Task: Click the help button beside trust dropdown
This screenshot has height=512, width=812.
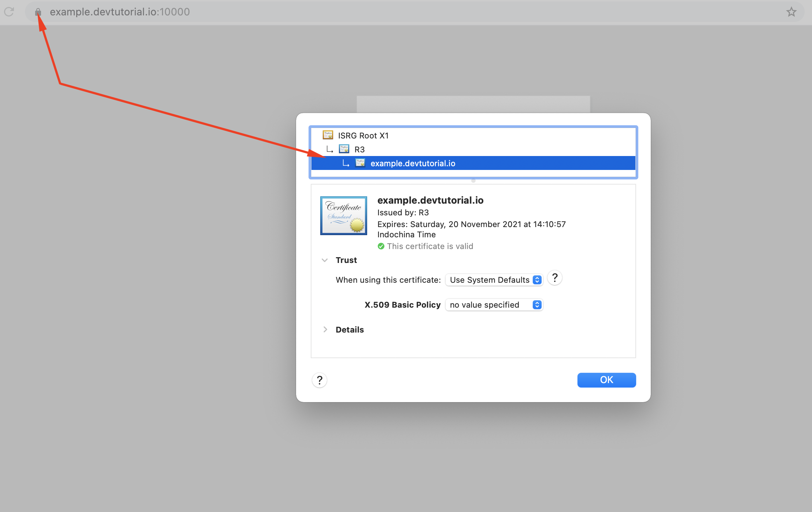Action: point(554,278)
